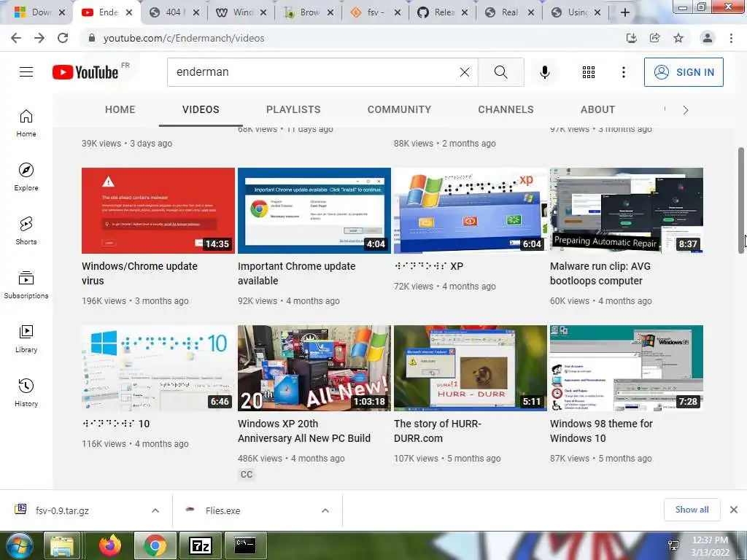
Task: Open a new Chrome tab
Action: point(625,12)
